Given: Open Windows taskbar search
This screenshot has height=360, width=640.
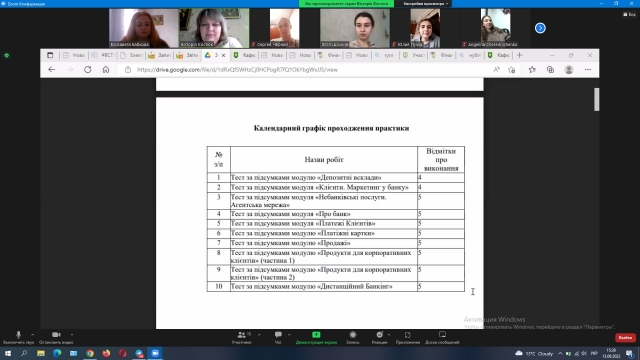Looking at the screenshot, I should tap(24, 353).
